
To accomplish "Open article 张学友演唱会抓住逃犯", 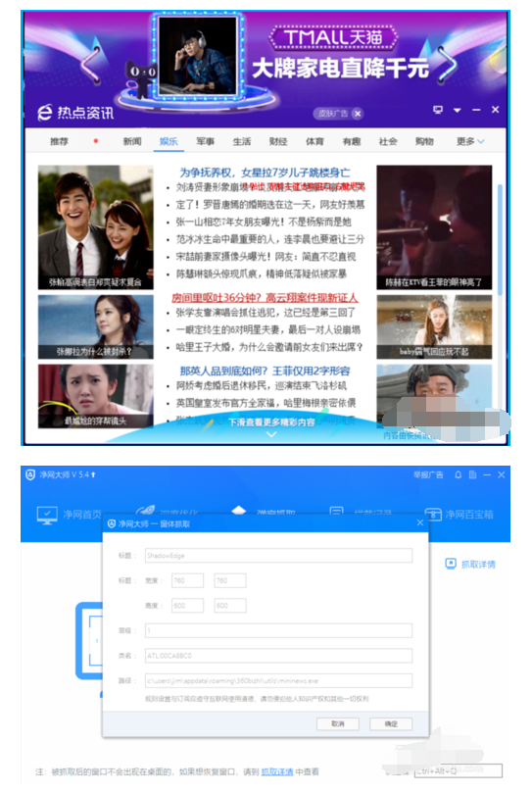I will point(266,313).
